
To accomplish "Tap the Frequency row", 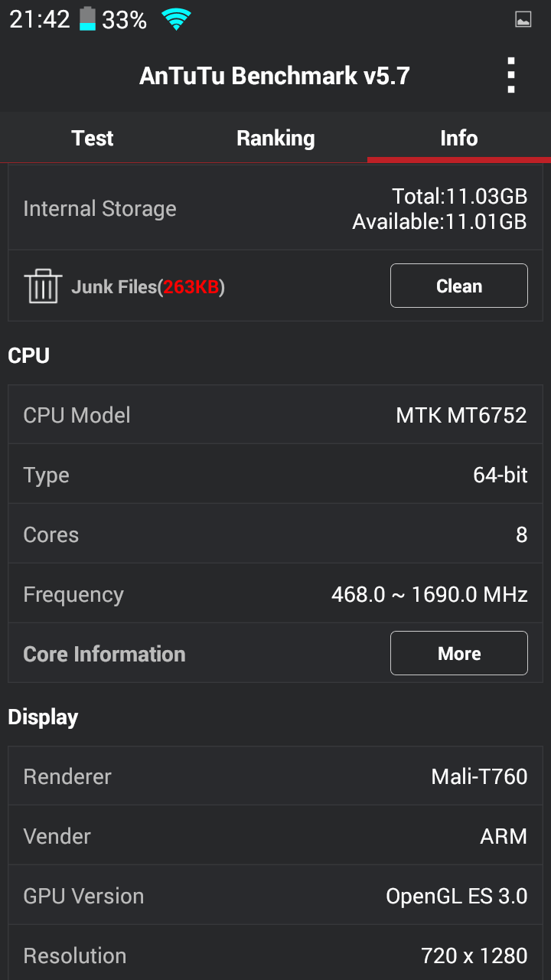I will pyautogui.click(x=275, y=594).
